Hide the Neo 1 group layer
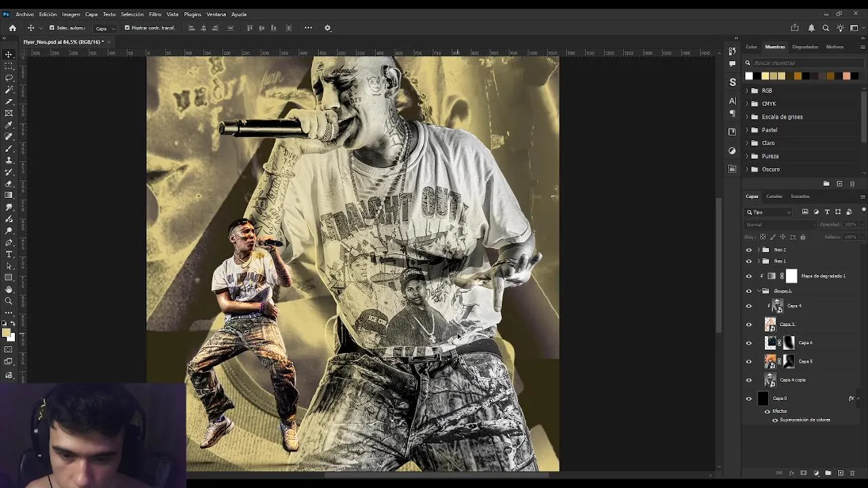This screenshot has width=868, height=488. [x=749, y=261]
